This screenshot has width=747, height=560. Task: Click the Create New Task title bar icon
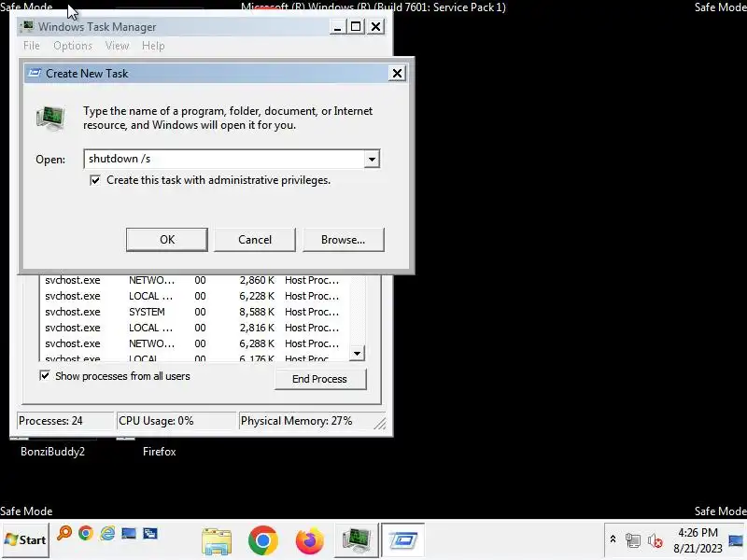(x=35, y=73)
